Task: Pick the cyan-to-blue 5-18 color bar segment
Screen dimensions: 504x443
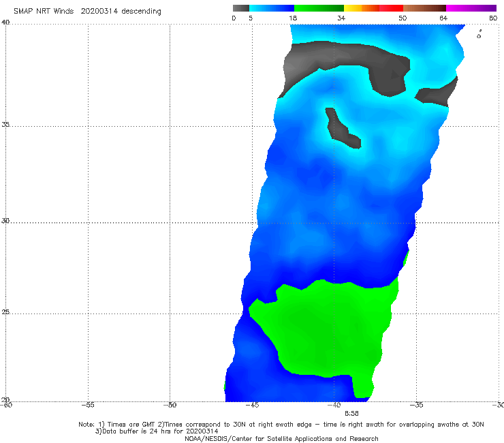Action: (272, 8)
